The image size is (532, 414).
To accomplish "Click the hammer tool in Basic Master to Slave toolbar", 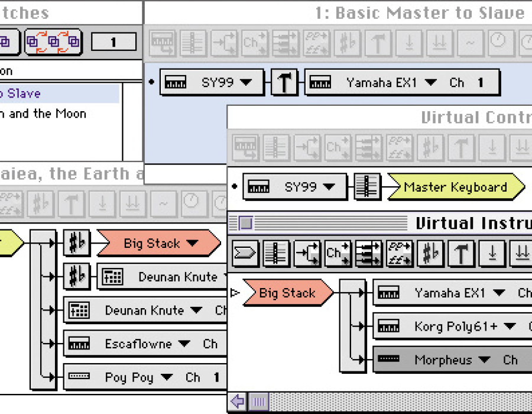I will [x=378, y=43].
